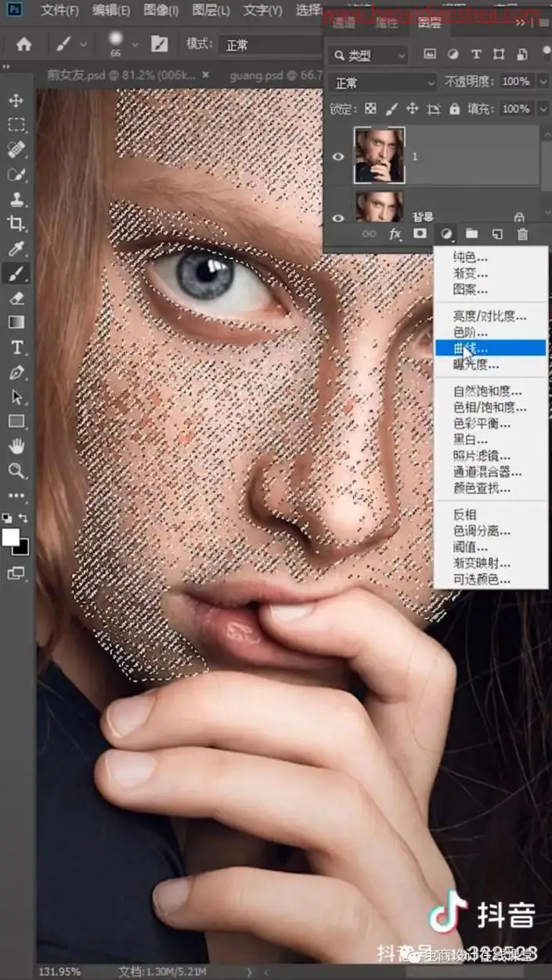
Task: Hide the 背景 layer via eye icon
Action: (x=338, y=218)
